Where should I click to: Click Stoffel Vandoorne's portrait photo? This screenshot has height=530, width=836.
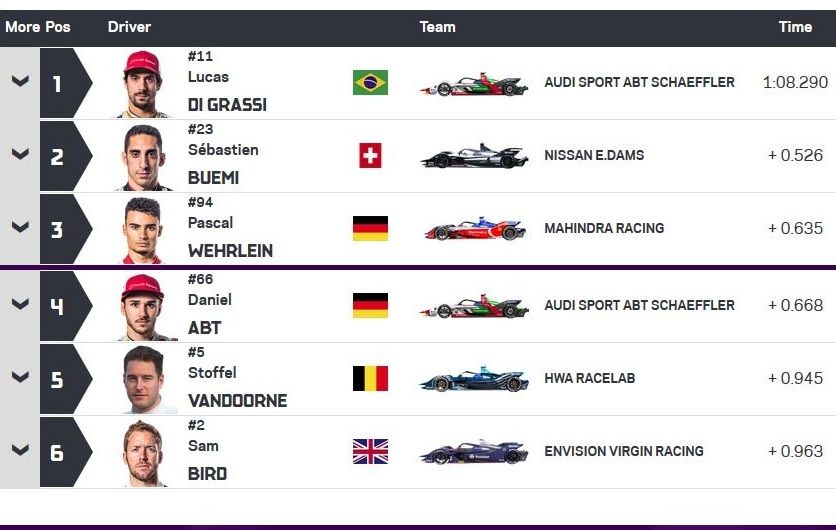coord(144,379)
